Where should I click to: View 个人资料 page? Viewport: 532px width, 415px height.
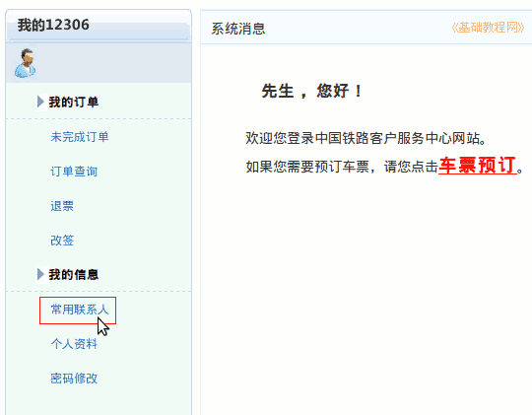(x=74, y=344)
